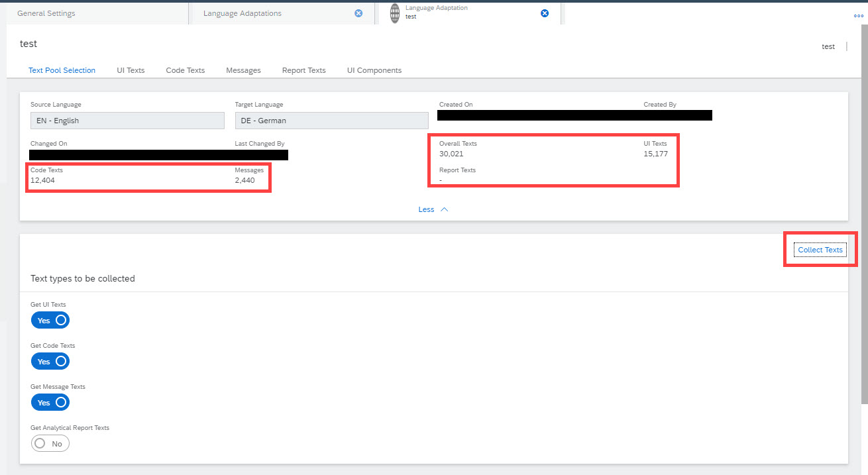
Task: Open the three-dot overflow menu
Action: pyautogui.click(x=859, y=15)
